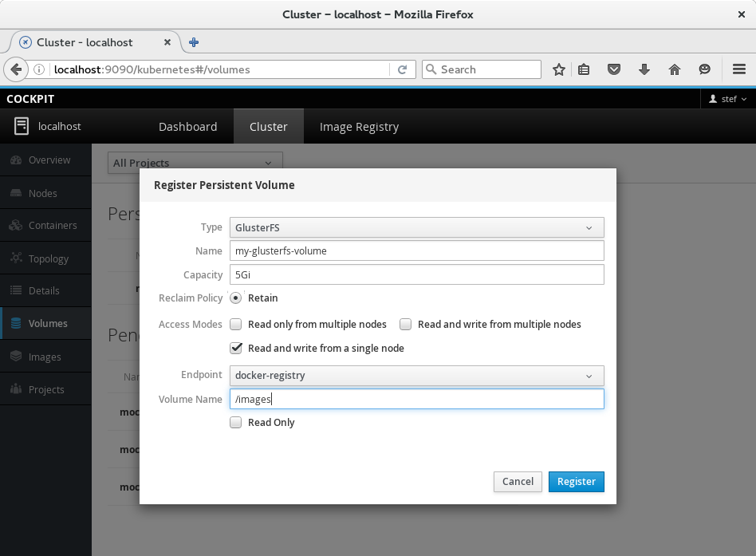The image size is (756, 556).
Task: Open the Firefox downloads arrow icon
Action: coord(644,69)
